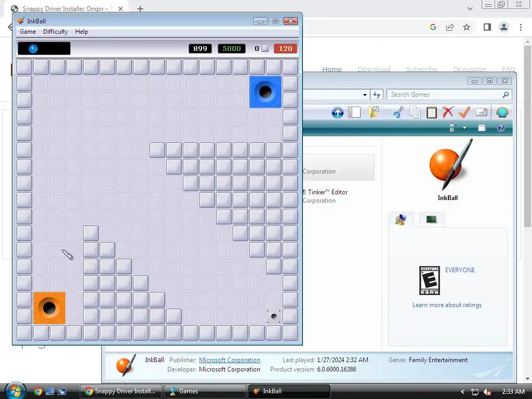Viewport: 532px width, 399px height.
Task: Click the Show desktop quick launch icon
Action: [50, 391]
